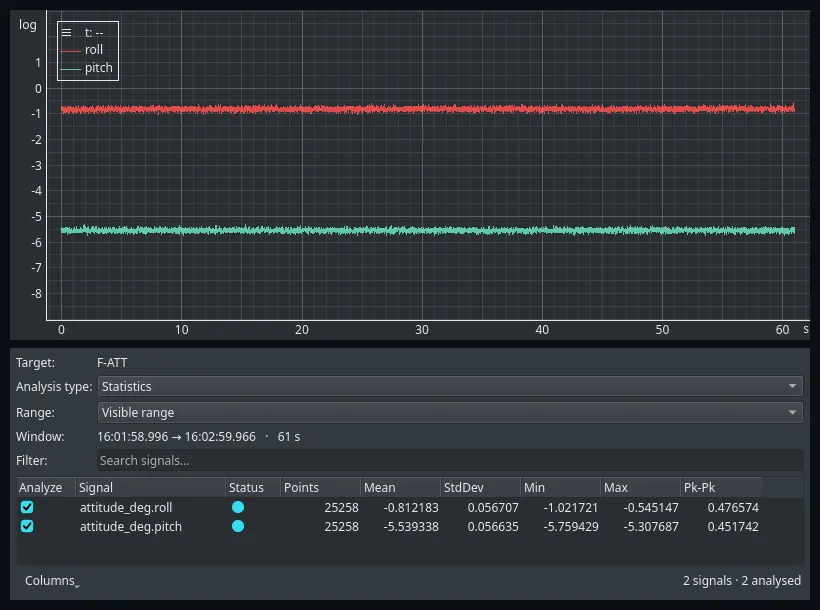Image resolution: width=820 pixels, height=610 pixels.
Task: Sort by the Min column header
Action: (561, 488)
